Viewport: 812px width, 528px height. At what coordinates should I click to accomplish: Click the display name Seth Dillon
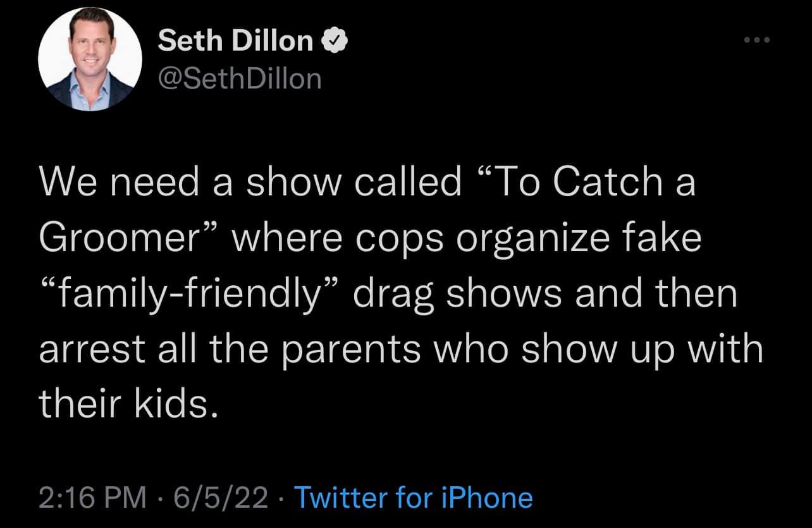[235, 41]
